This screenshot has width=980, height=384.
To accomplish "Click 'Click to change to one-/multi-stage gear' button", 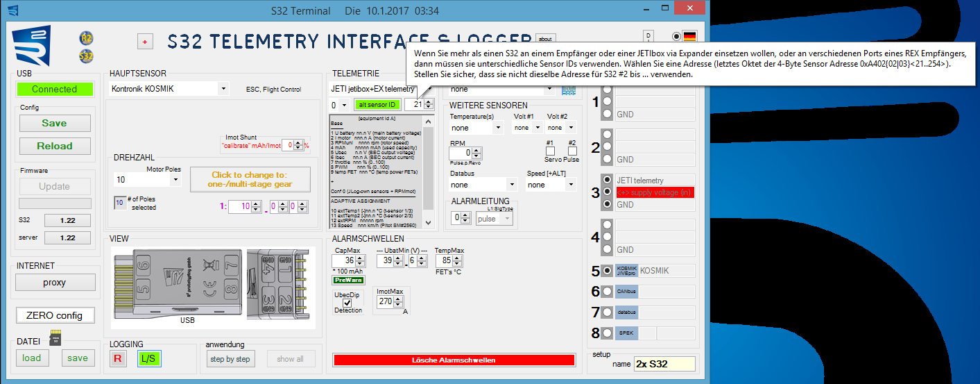I will click(250, 180).
